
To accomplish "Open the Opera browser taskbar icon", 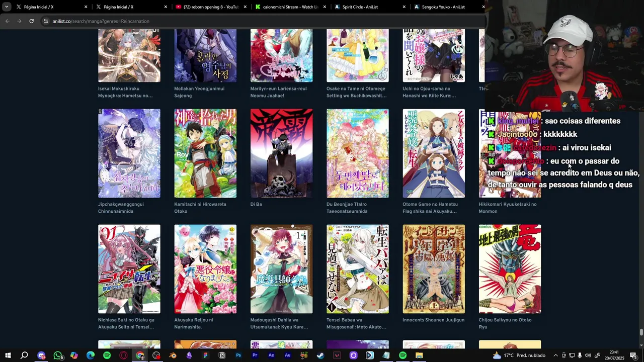I will pyautogui.click(x=123, y=355).
